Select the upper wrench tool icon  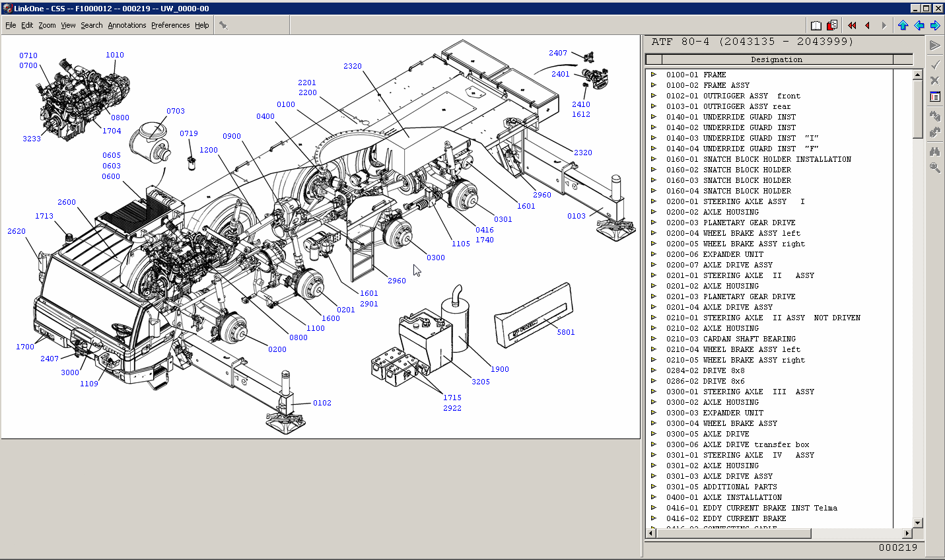[x=934, y=115]
